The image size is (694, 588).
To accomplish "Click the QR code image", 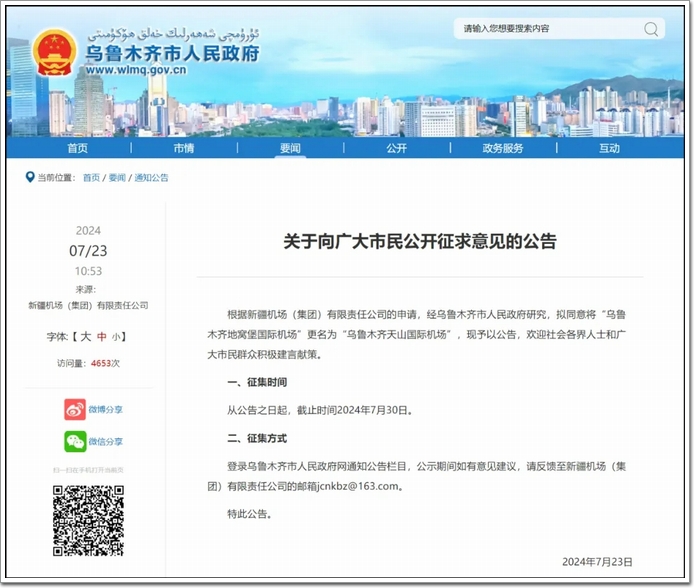I will click(88, 520).
